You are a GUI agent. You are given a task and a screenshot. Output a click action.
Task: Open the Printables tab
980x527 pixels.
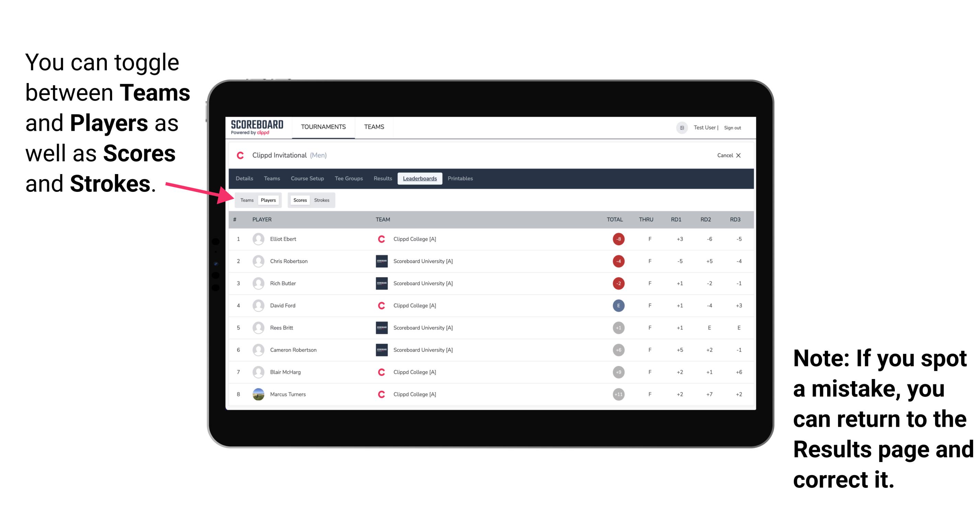click(461, 179)
